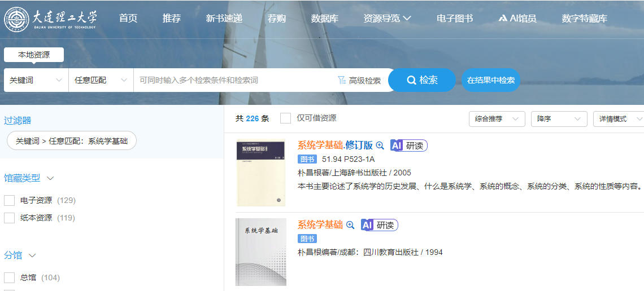The width and height of the screenshot is (644, 291).
Task: Collapse the 馆藏类型 filter section
Action: click(x=50, y=178)
